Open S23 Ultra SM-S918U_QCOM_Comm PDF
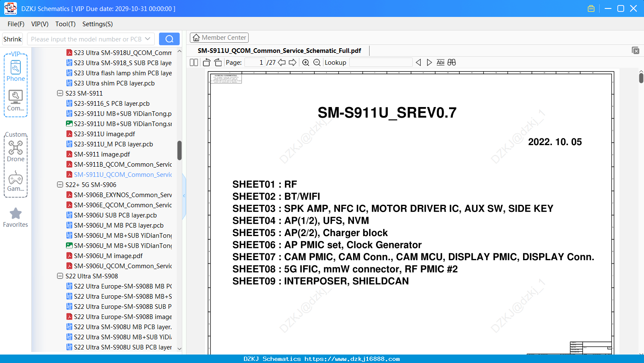Viewport: 644px width, 363px height. coord(119,52)
